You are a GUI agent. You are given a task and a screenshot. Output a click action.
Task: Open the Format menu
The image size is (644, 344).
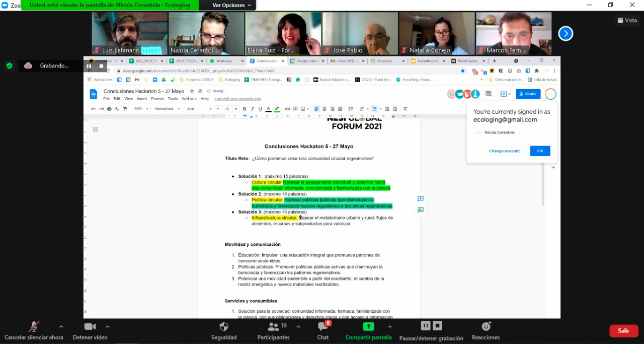[157, 99]
